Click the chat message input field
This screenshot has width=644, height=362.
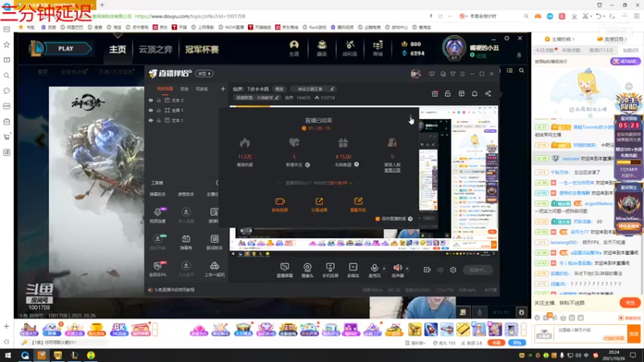click(x=591, y=334)
